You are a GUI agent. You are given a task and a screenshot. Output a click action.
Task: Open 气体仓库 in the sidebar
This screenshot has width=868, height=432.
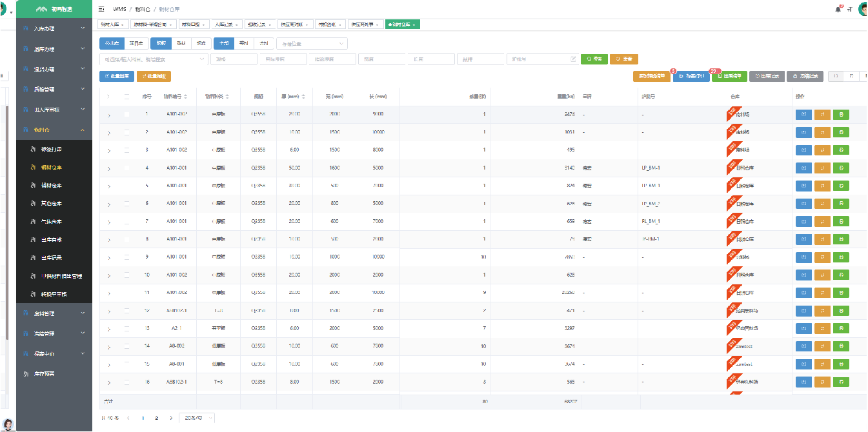[54, 222]
